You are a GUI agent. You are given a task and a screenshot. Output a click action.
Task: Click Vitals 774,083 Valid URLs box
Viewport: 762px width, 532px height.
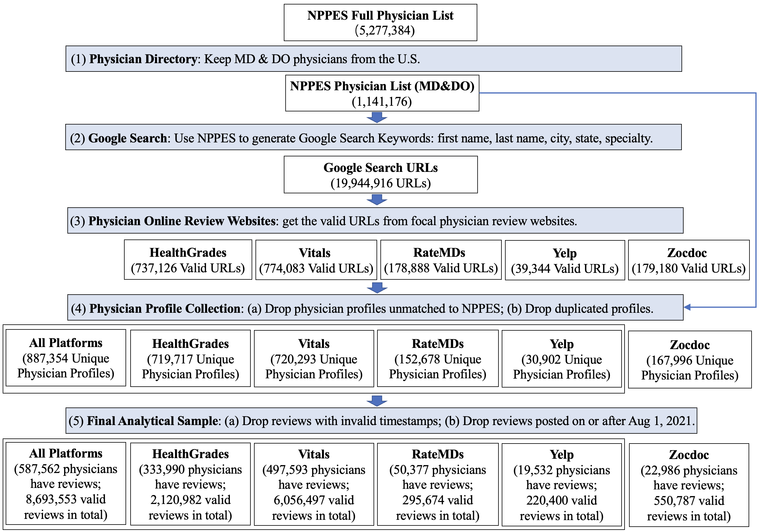coord(316,260)
